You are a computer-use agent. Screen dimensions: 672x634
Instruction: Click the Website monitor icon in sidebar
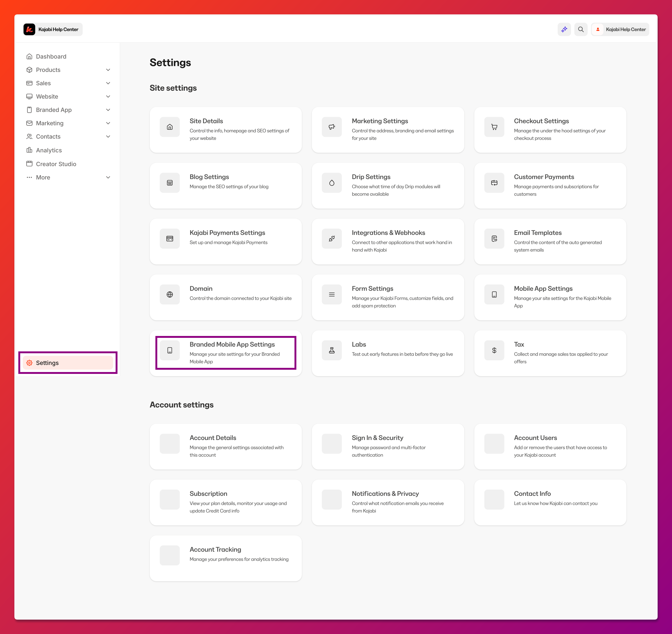tap(29, 96)
